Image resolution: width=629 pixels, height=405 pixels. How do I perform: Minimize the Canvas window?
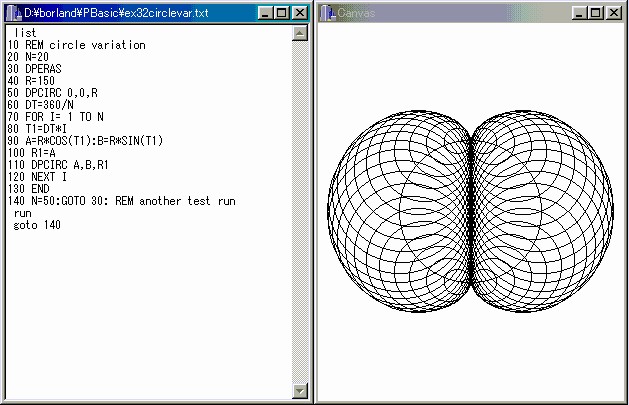(581, 13)
